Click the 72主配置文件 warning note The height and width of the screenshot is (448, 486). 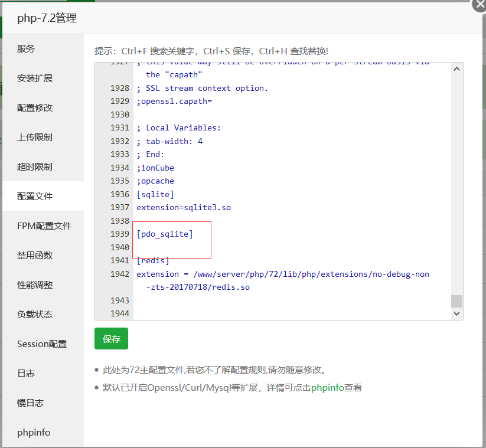click(214, 370)
